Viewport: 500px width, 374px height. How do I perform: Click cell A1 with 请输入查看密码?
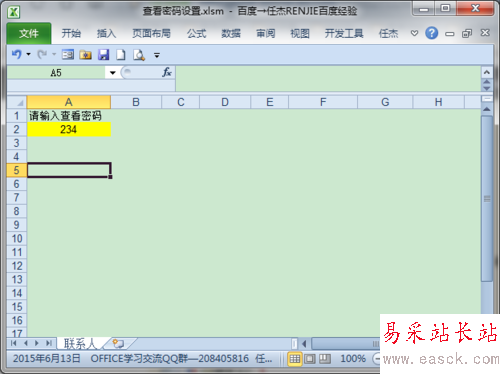click(69, 116)
